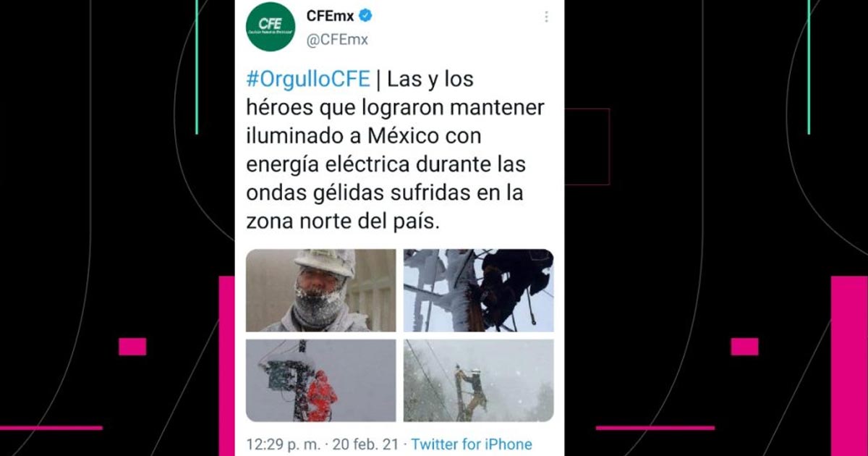Open top-right photo of lineman on icy pole
This screenshot has height=456, width=868.
point(478,290)
